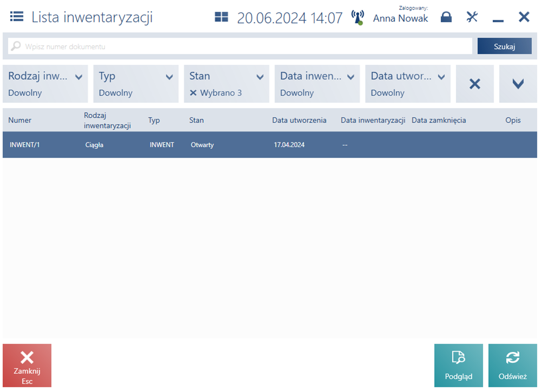Viewport: 542px width, 392px height.
Task: Show more filters with chevron button
Action: 518,84
